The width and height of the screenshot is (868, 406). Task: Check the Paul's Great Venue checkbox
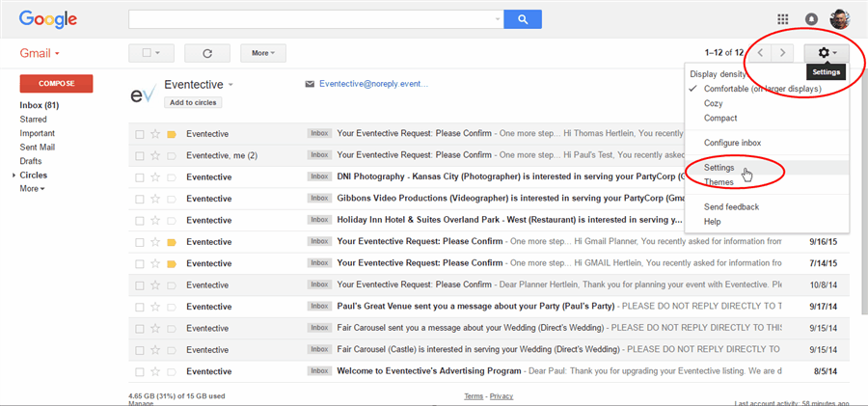(140, 307)
